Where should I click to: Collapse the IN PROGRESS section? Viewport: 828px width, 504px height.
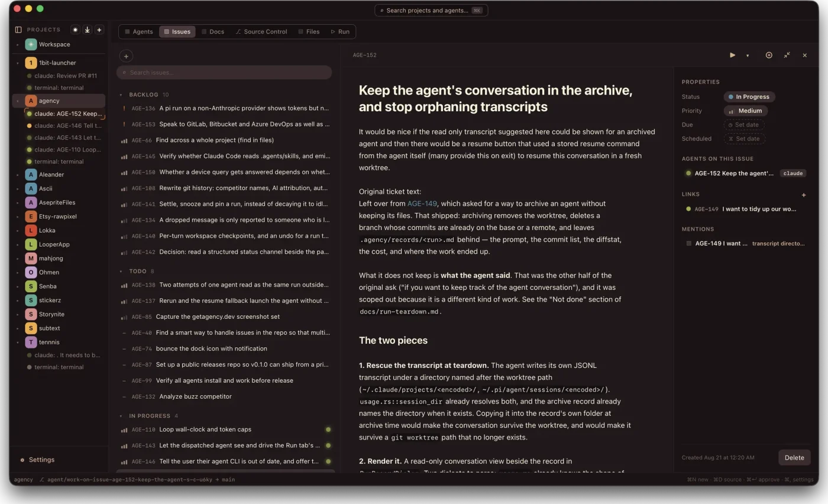pos(121,416)
